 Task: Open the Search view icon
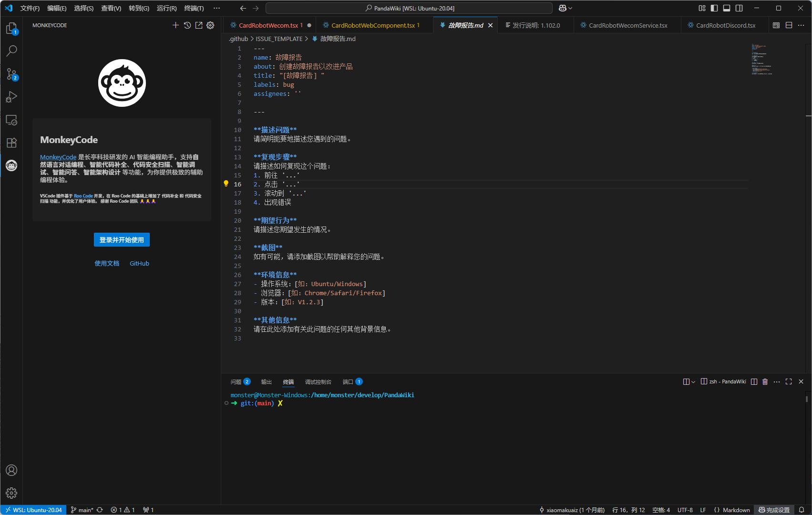pos(11,51)
